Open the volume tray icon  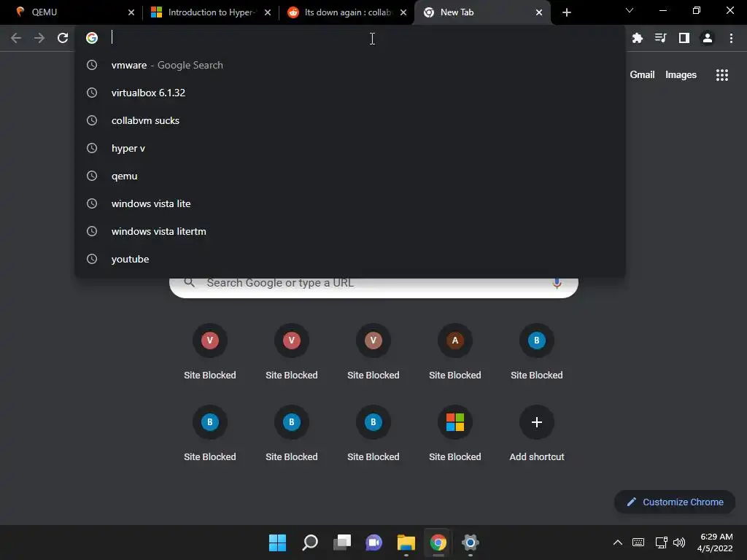[x=679, y=542]
